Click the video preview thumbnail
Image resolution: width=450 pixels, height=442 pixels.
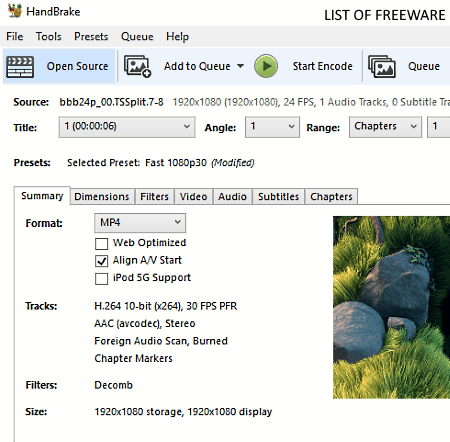(391, 307)
